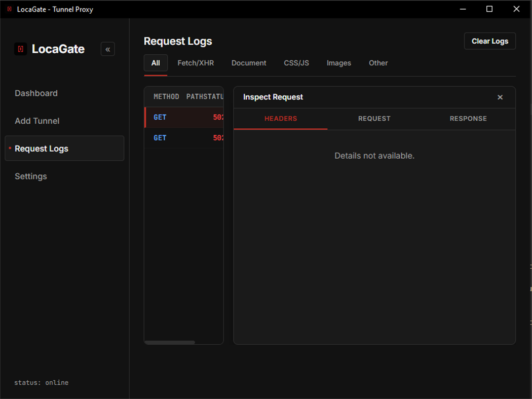Click the METHOD column header
Image resolution: width=532 pixels, height=399 pixels.
tap(166, 97)
